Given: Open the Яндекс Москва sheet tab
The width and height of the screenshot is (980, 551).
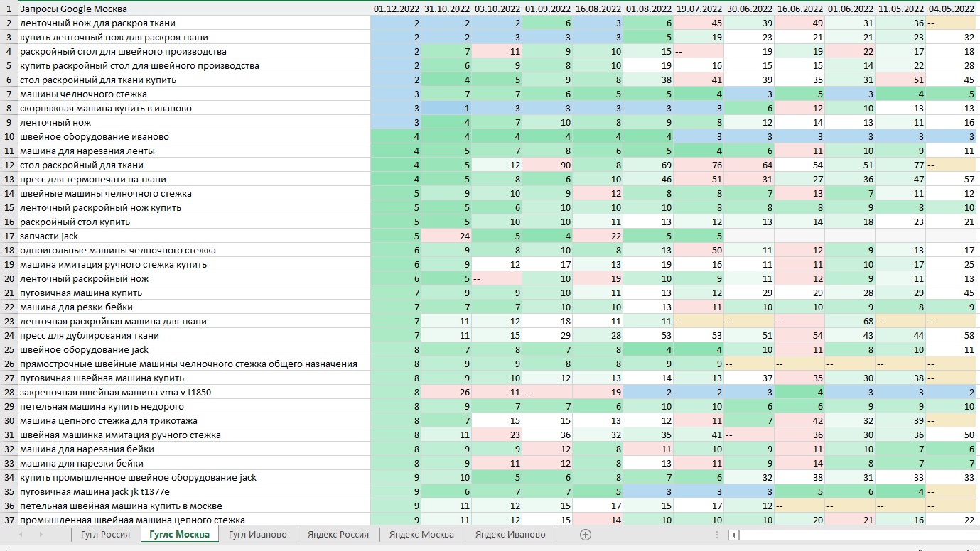Looking at the screenshot, I should click(x=421, y=535).
